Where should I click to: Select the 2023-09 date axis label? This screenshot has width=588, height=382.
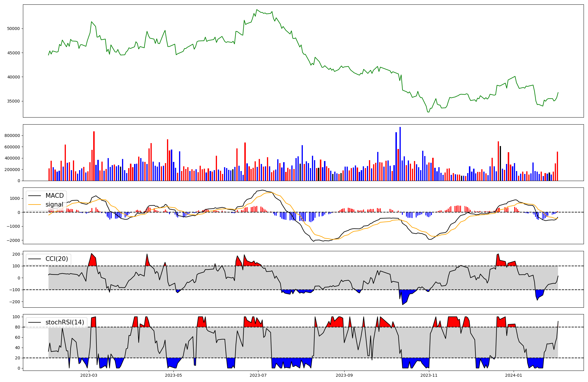344,375
